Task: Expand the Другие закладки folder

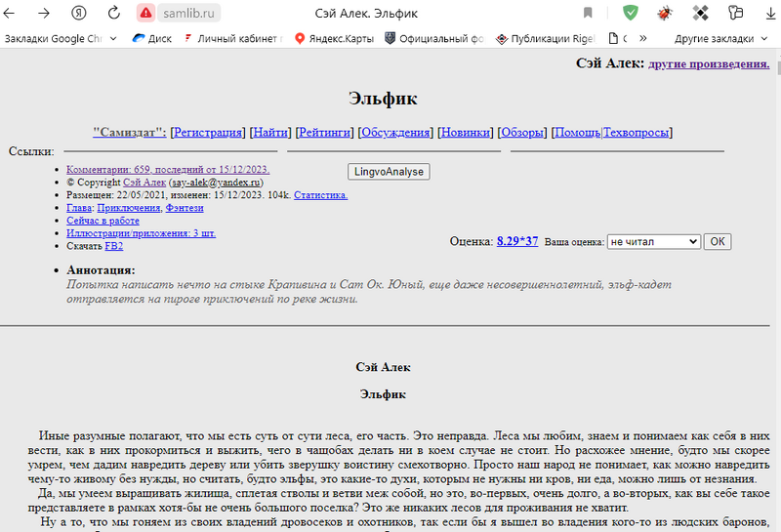Action: click(720, 38)
